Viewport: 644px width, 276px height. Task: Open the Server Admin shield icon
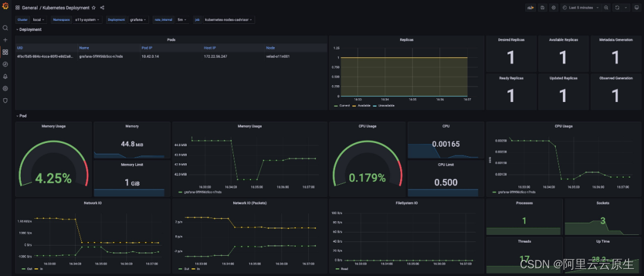tap(5, 101)
